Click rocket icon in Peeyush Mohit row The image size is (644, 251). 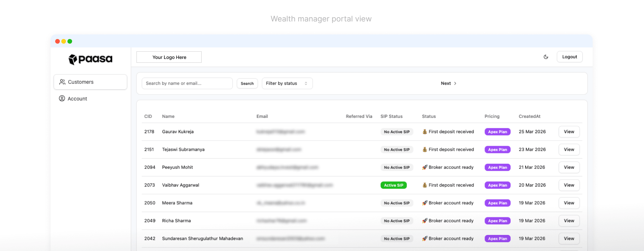tap(425, 167)
